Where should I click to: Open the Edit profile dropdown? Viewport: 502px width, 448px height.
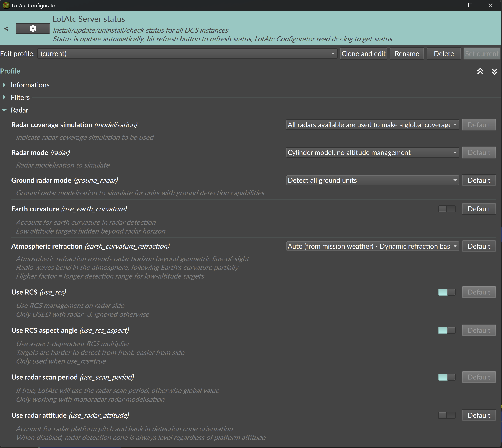point(187,54)
